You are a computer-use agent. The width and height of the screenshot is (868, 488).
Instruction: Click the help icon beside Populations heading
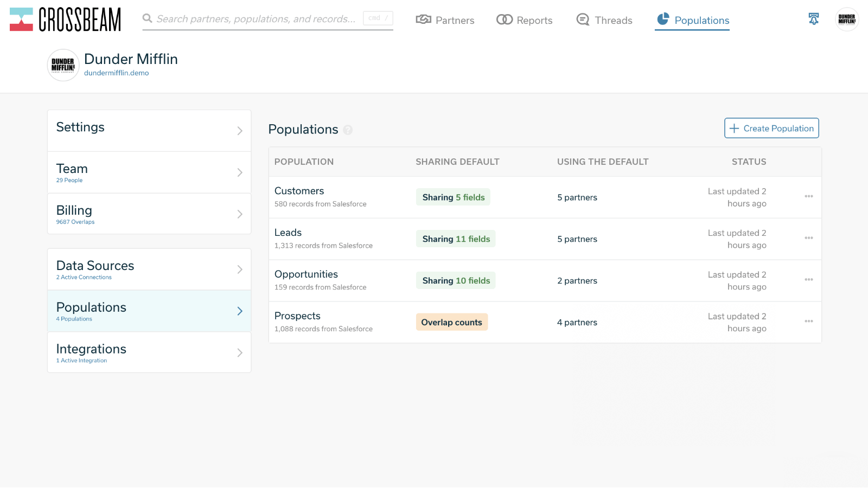[348, 130]
